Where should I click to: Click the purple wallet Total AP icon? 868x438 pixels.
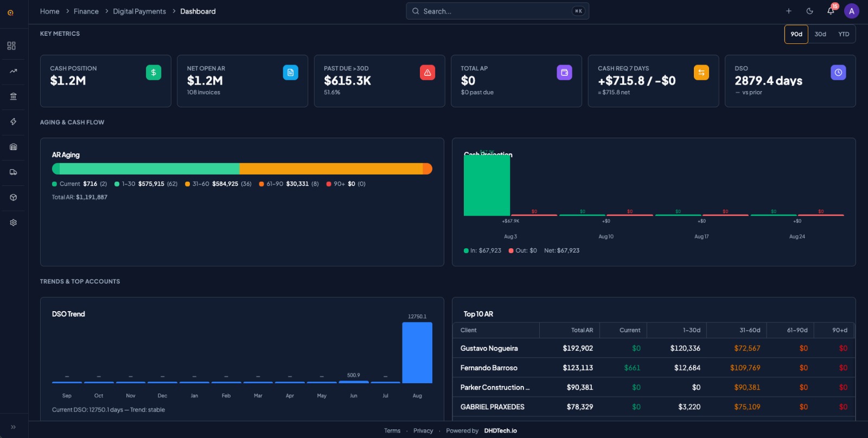564,73
